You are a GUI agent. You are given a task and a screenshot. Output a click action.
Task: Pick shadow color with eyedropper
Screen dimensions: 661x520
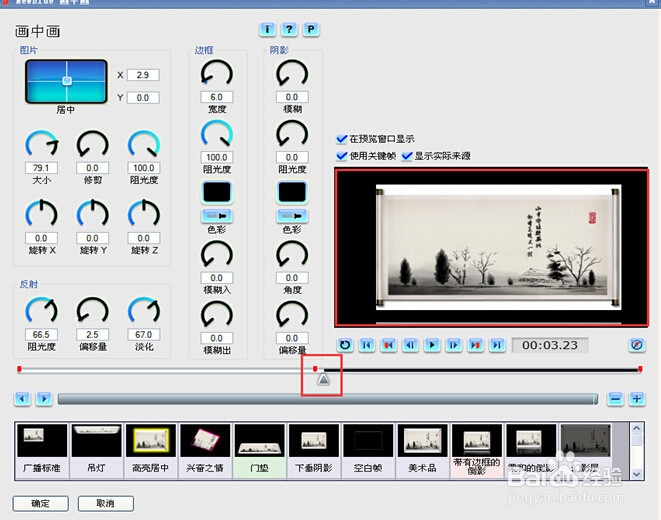(292, 216)
